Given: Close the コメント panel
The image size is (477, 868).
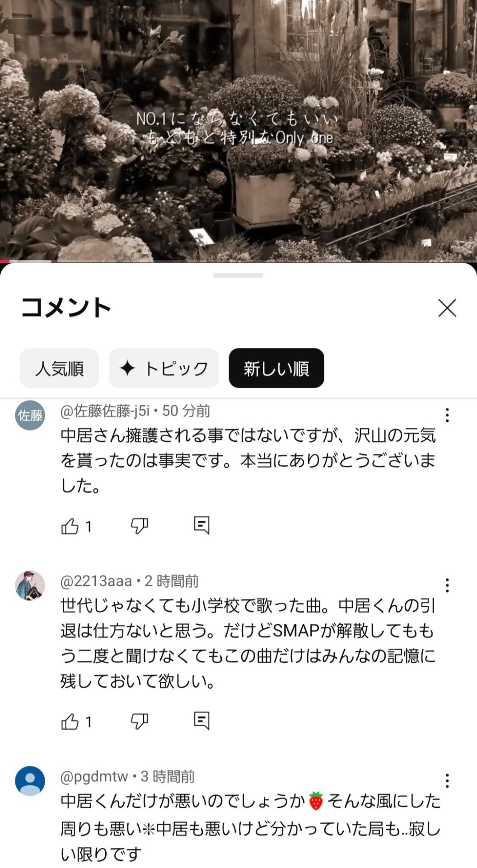Looking at the screenshot, I should (x=447, y=308).
